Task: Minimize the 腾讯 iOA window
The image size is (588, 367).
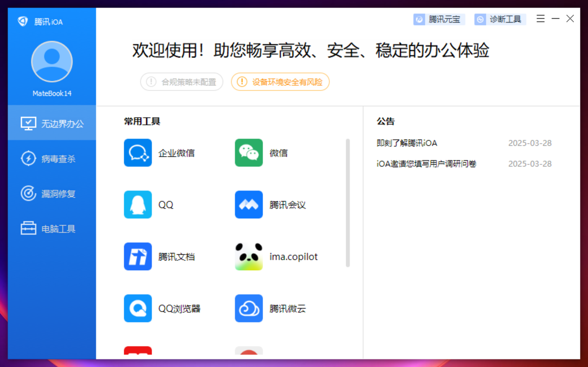Action: coord(556,19)
